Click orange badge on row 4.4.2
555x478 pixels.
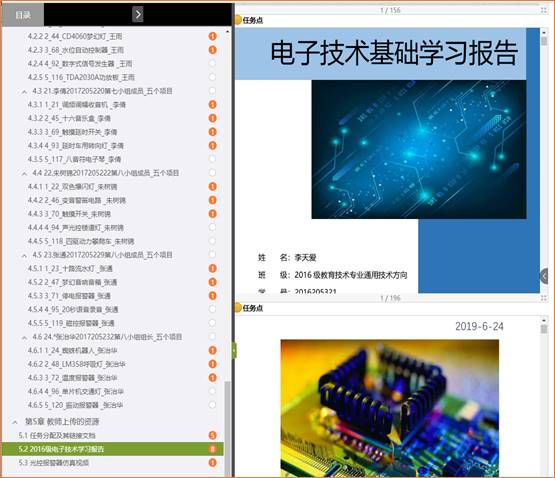point(212,200)
